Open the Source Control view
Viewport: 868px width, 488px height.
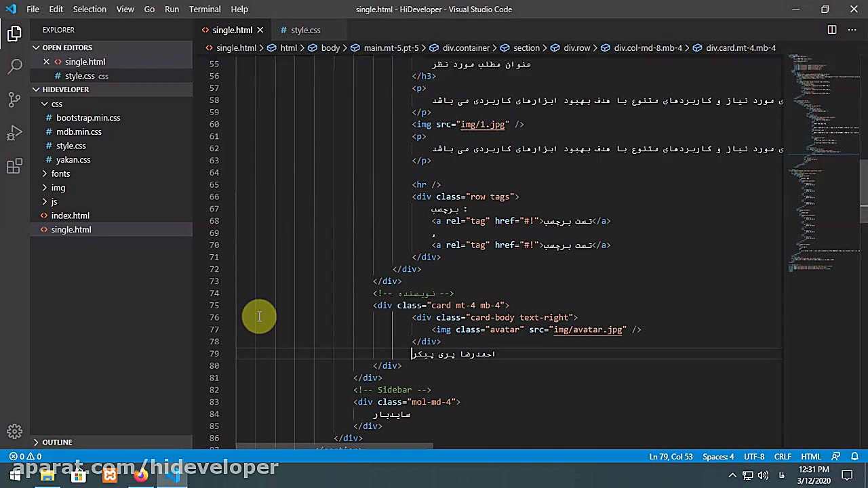(15, 99)
